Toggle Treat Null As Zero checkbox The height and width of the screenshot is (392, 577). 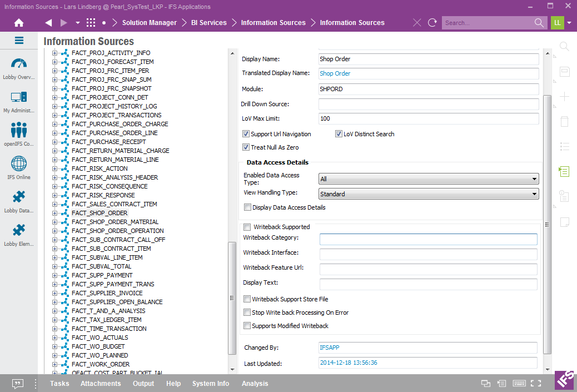(246, 147)
